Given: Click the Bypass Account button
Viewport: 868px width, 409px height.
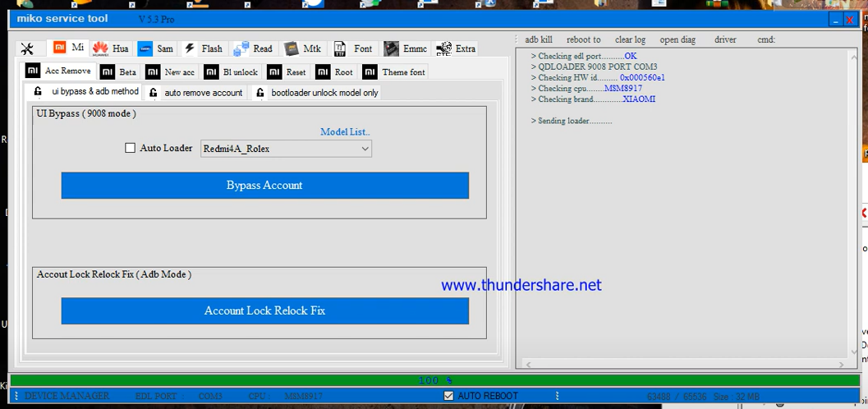Looking at the screenshot, I should [x=264, y=186].
